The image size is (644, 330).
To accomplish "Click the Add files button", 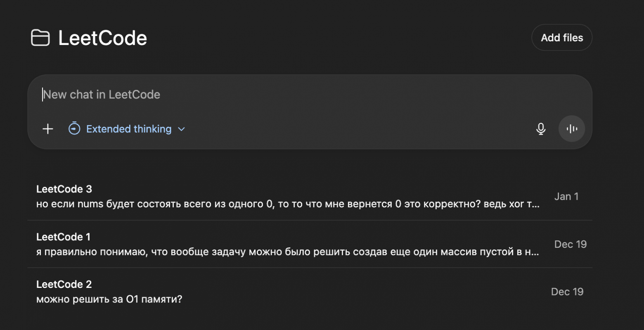I will click(x=561, y=37).
